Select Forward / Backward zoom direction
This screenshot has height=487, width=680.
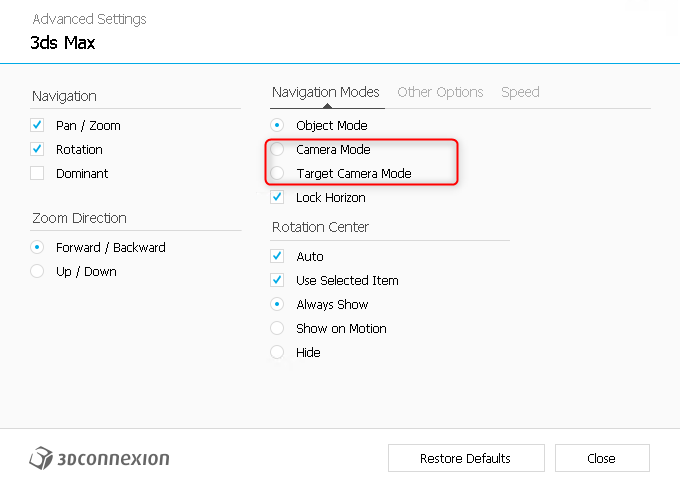(x=37, y=247)
